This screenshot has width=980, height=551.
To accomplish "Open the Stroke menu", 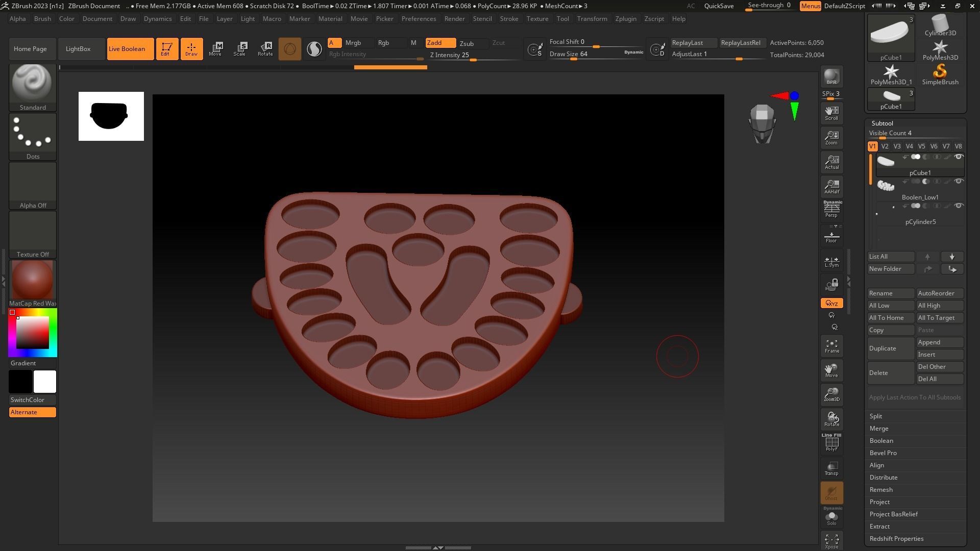I will (x=508, y=19).
